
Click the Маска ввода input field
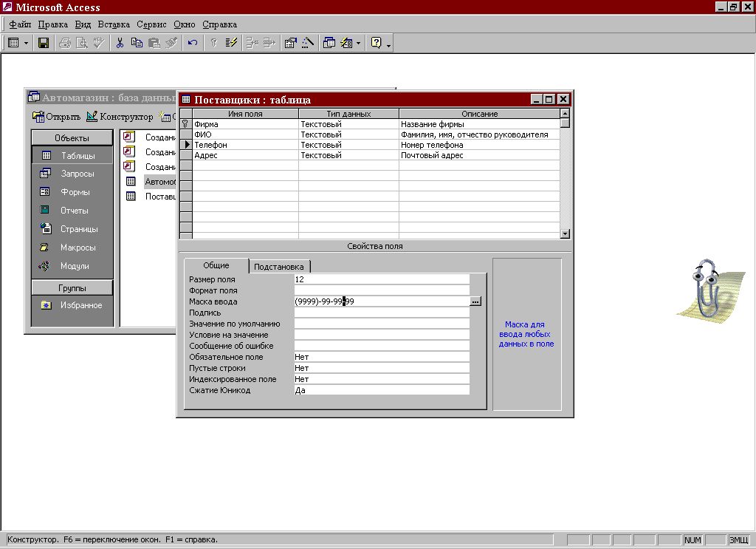[382, 301]
